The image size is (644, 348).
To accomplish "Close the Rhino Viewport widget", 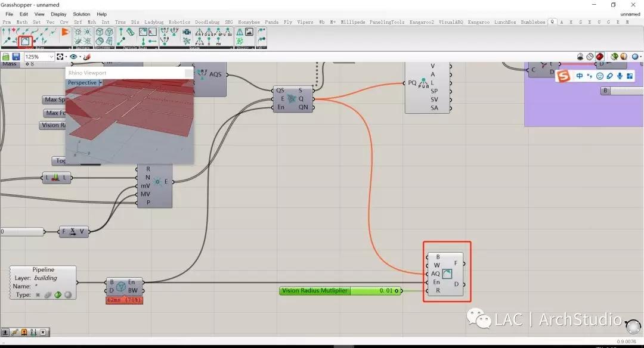I will [188, 73].
